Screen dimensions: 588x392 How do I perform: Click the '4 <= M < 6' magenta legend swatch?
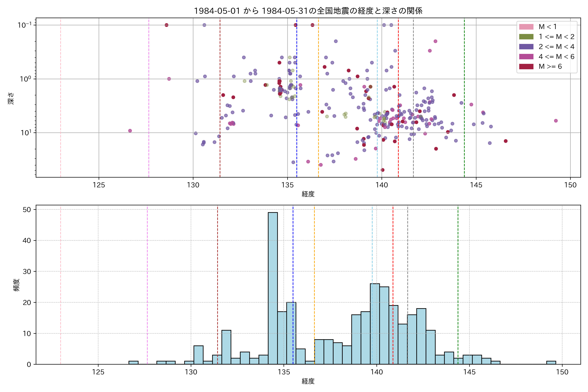coord(526,57)
